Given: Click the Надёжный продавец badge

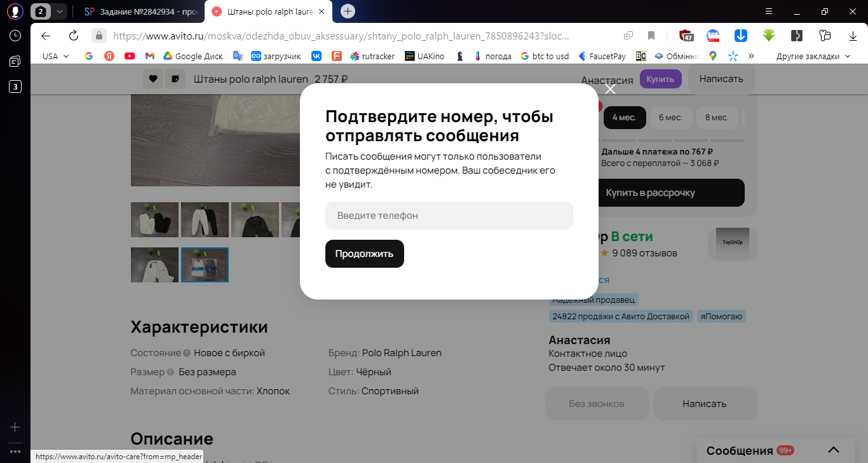Looking at the screenshot, I should (x=593, y=300).
